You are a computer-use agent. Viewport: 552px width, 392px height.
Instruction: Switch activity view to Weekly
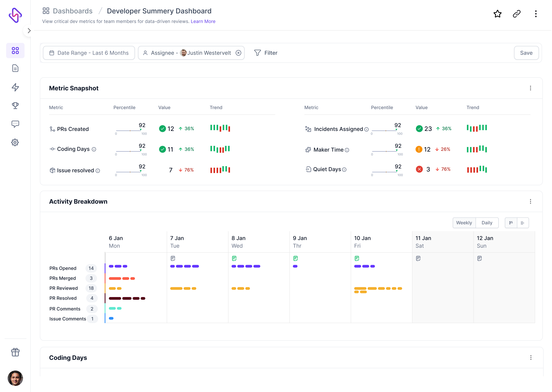click(x=464, y=223)
